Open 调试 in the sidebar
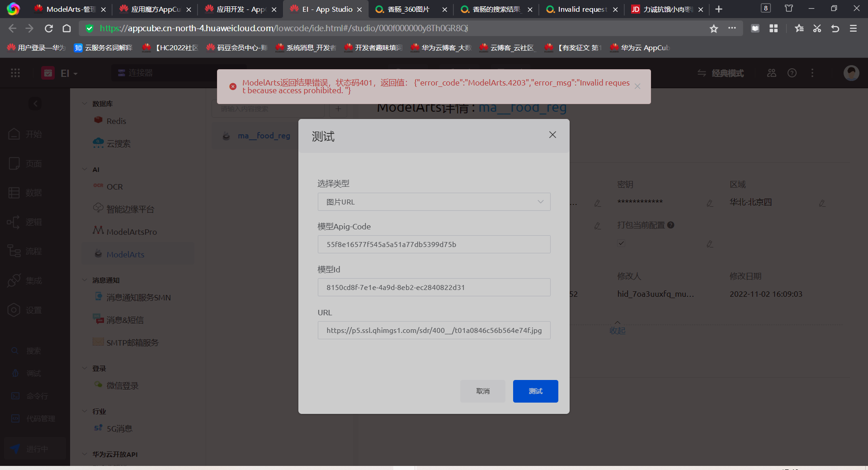The height and width of the screenshot is (470, 868). pyautogui.click(x=26, y=374)
